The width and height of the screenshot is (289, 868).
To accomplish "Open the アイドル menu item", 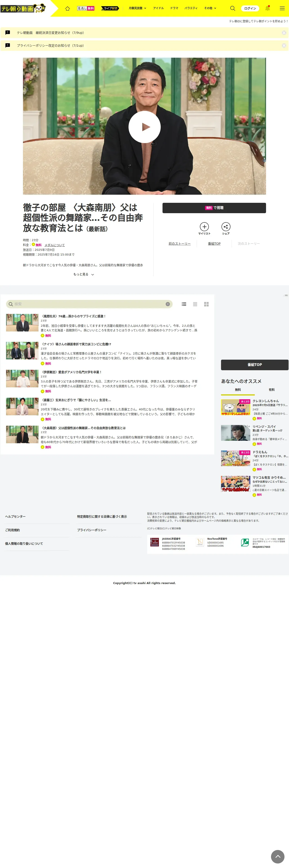I will tap(158, 8).
